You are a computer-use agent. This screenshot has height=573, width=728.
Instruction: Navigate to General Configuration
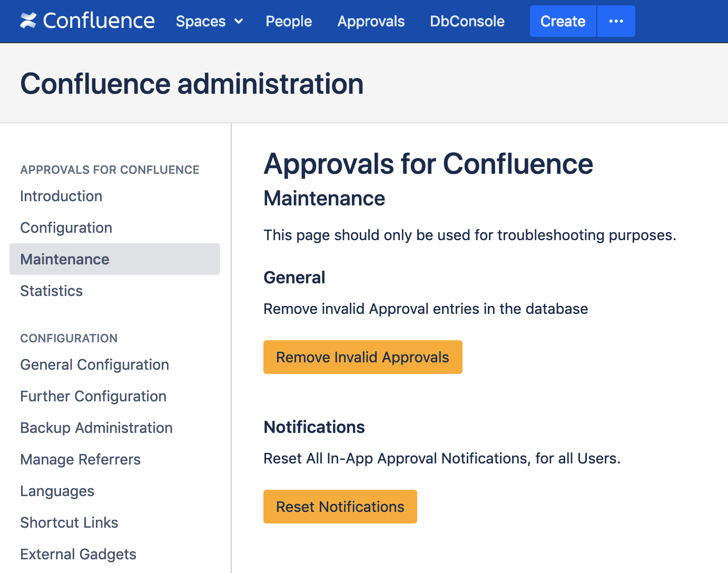pyautogui.click(x=94, y=364)
